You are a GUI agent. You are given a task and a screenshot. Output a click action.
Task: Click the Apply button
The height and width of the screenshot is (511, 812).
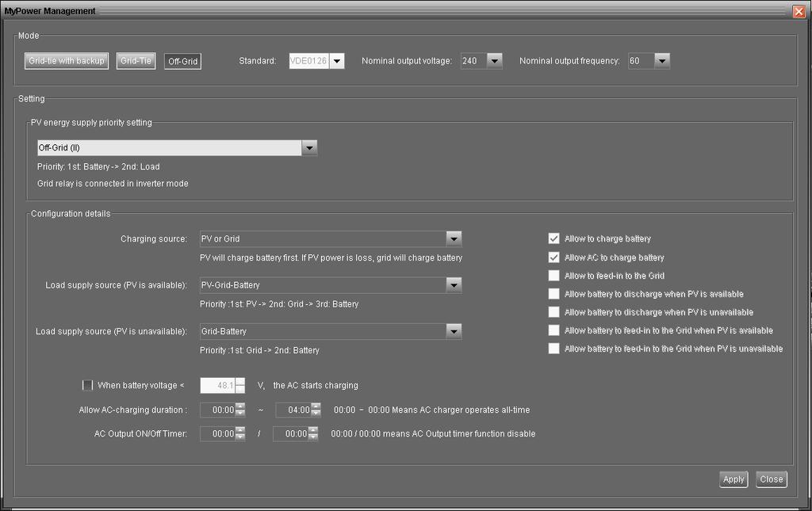point(733,479)
